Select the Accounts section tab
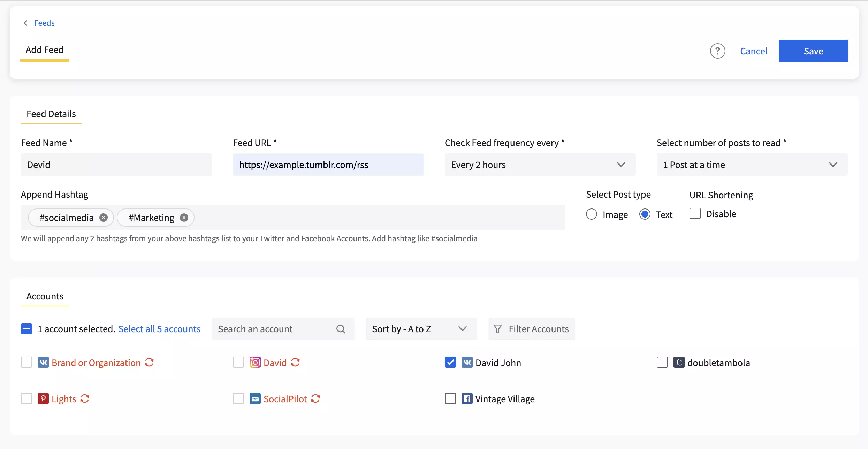This screenshot has width=868, height=449. 45,296
